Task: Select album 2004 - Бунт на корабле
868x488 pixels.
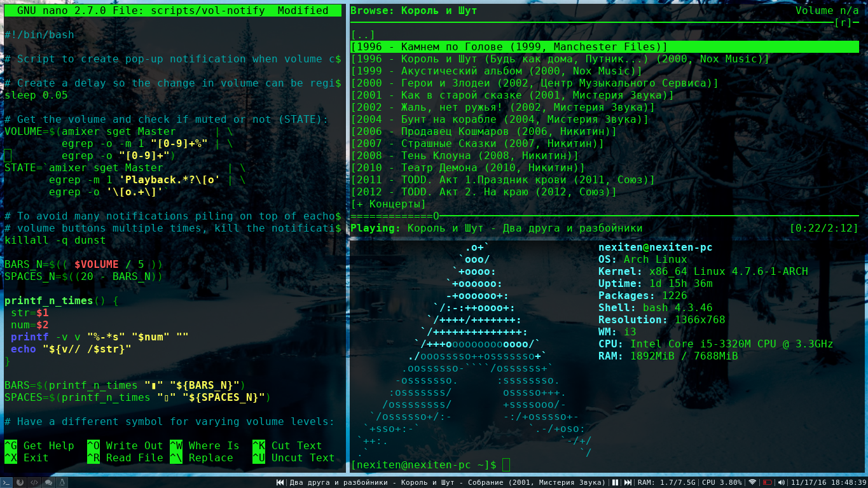Action: tap(499, 120)
